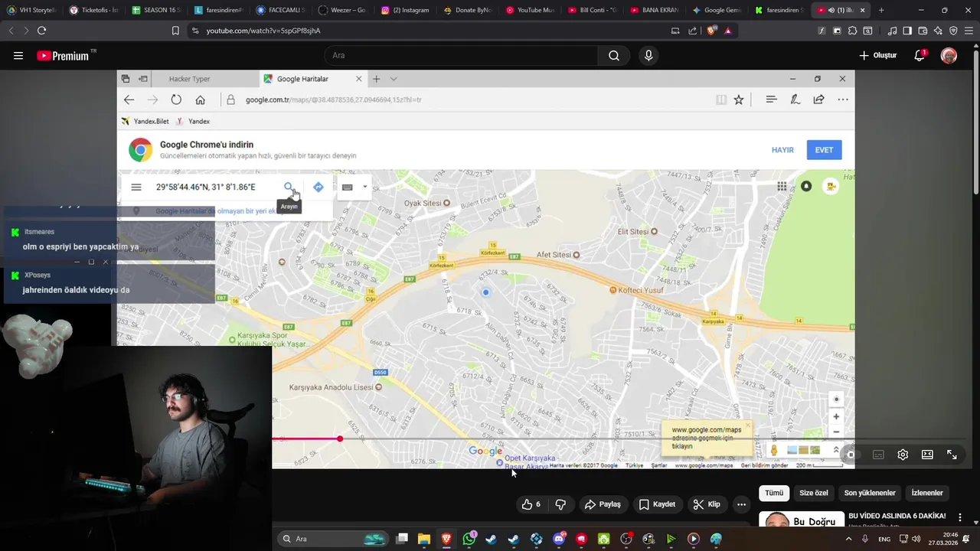View site information icon beside URL
Viewport: 980px width, 551px height.
[195, 31]
